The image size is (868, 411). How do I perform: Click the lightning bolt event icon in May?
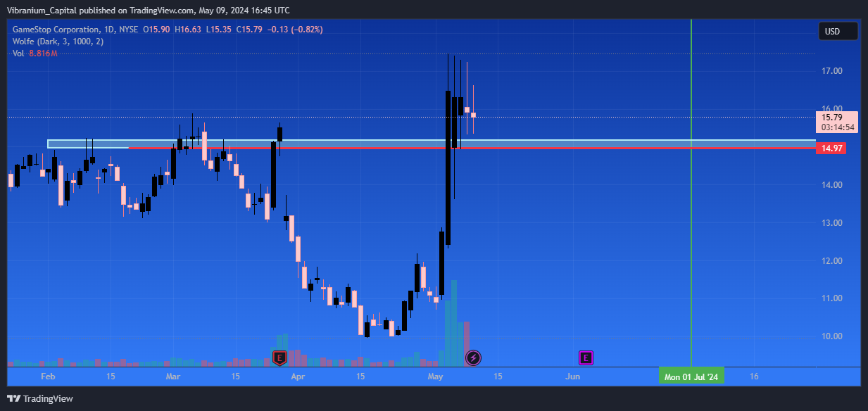coord(473,358)
